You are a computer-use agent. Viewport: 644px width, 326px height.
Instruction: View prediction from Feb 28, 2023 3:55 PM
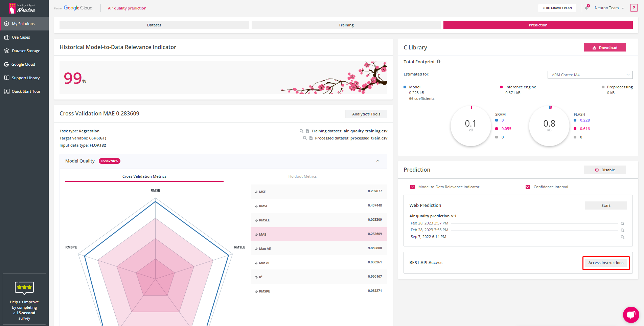pos(622,230)
